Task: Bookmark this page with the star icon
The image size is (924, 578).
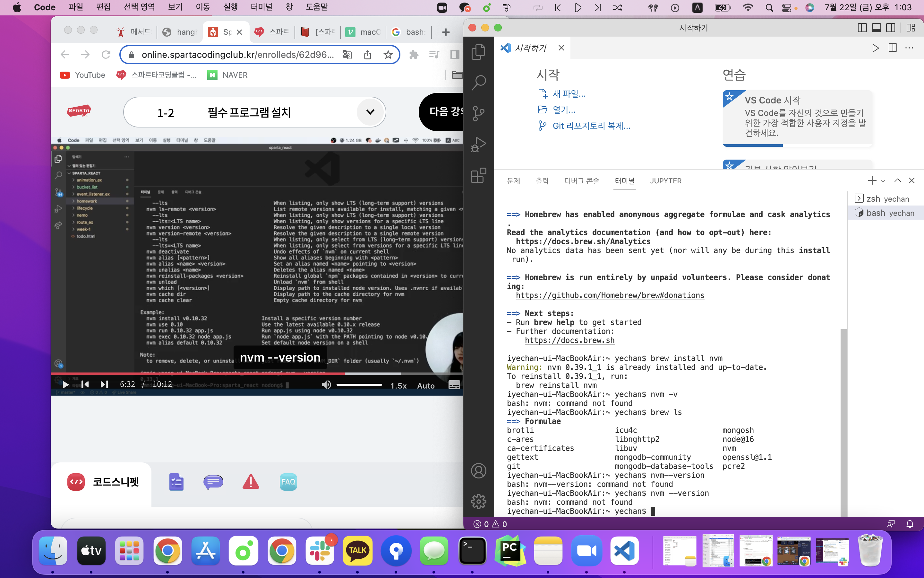Action: point(388,55)
